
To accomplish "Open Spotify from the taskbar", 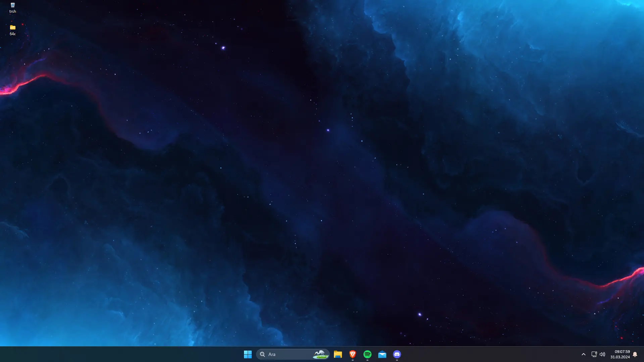I will pyautogui.click(x=367, y=354).
